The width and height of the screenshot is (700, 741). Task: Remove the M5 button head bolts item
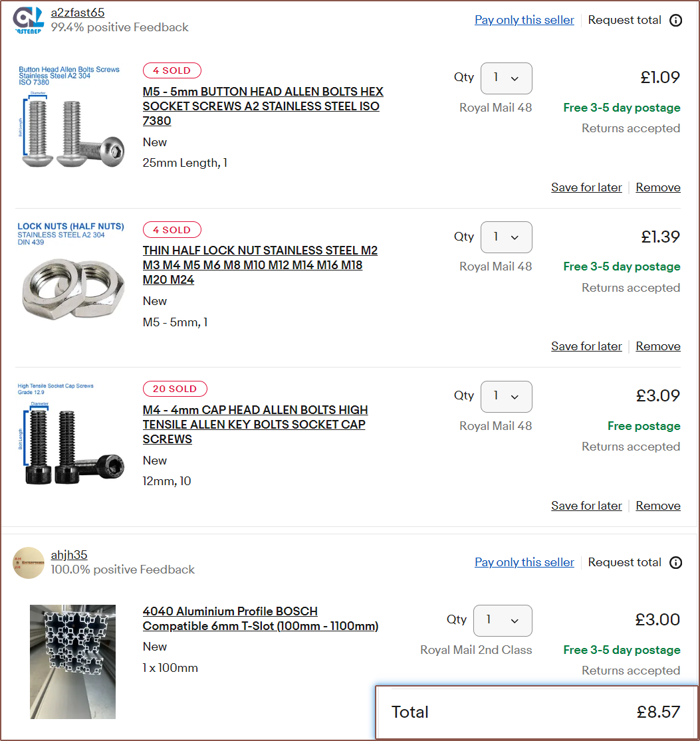657,187
